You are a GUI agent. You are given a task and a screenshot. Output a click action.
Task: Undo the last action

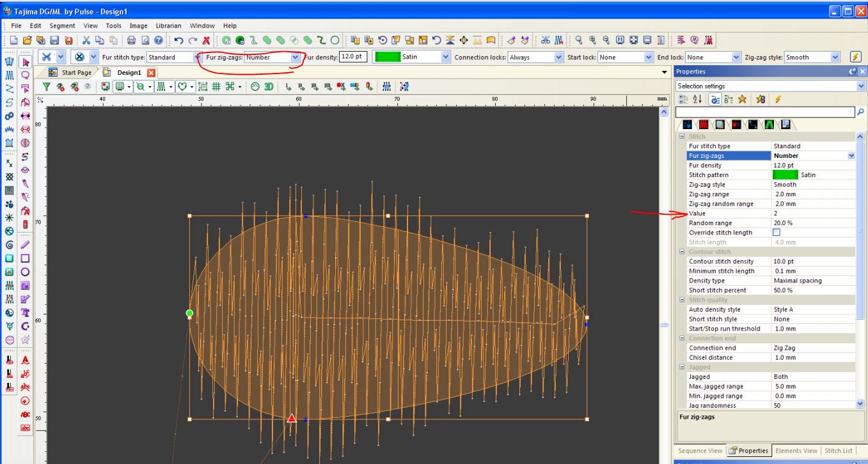click(x=180, y=41)
